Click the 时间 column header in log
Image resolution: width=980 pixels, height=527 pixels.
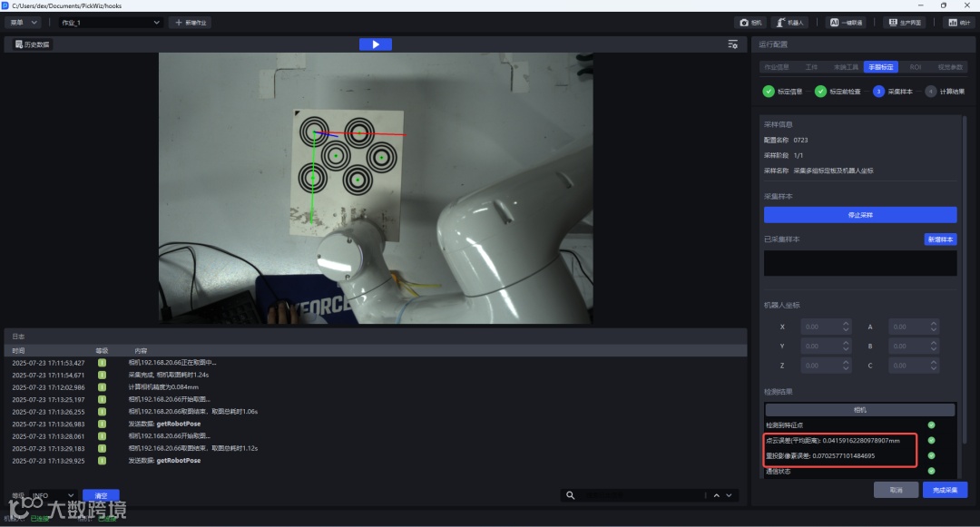(x=18, y=351)
